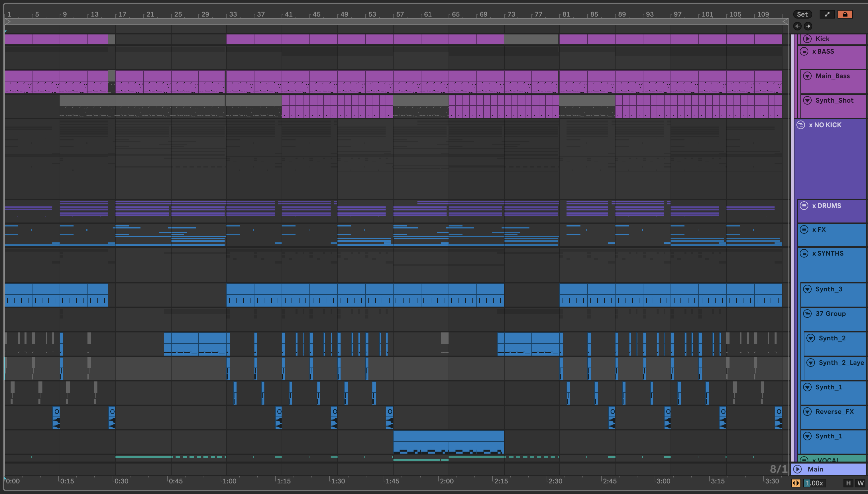Click the H optimize height button
The height and width of the screenshot is (494, 868).
848,483
